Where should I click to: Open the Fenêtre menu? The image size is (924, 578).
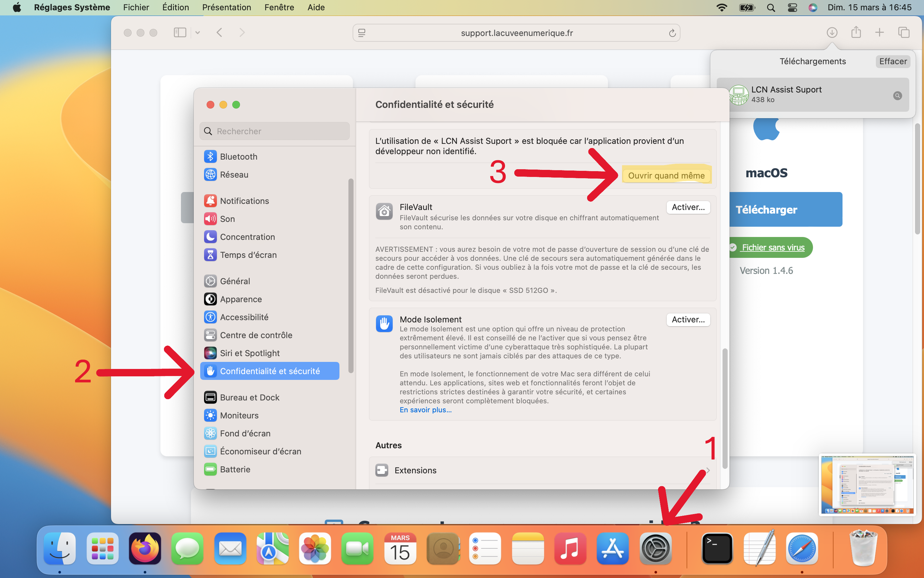tap(279, 7)
